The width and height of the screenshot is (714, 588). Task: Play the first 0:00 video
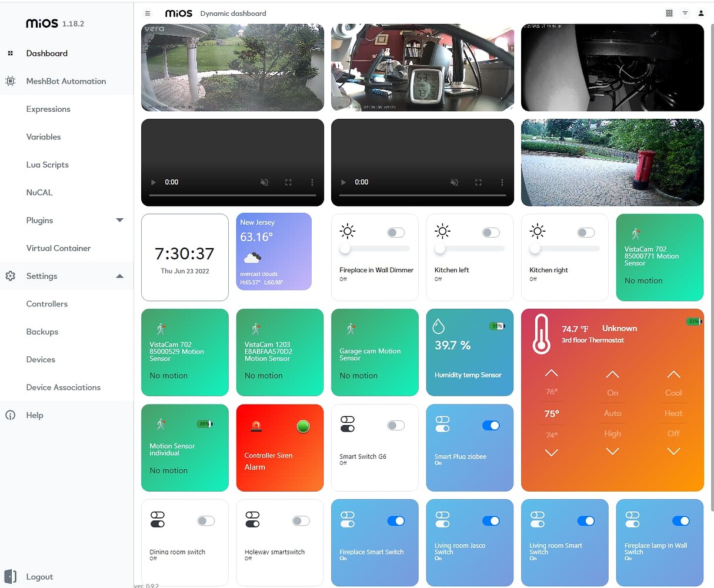pos(154,182)
